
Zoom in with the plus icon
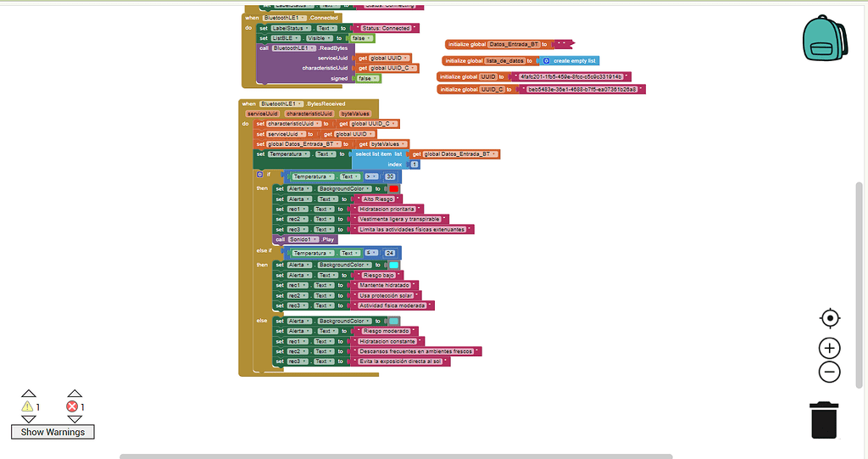pyautogui.click(x=830, y=348)
